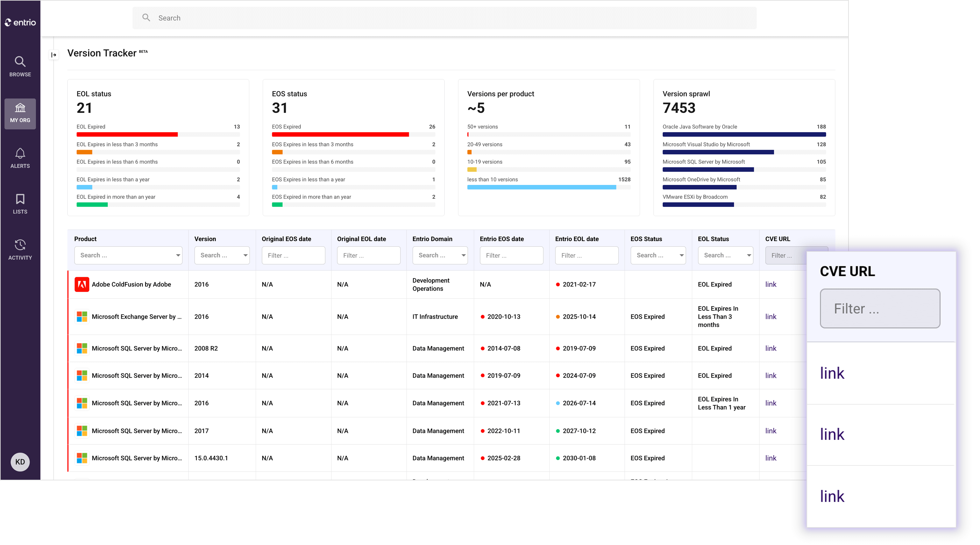Screen dimensions: 980x545
Task: Click the Original EOS date filter field
Action: tap(293, 255)
